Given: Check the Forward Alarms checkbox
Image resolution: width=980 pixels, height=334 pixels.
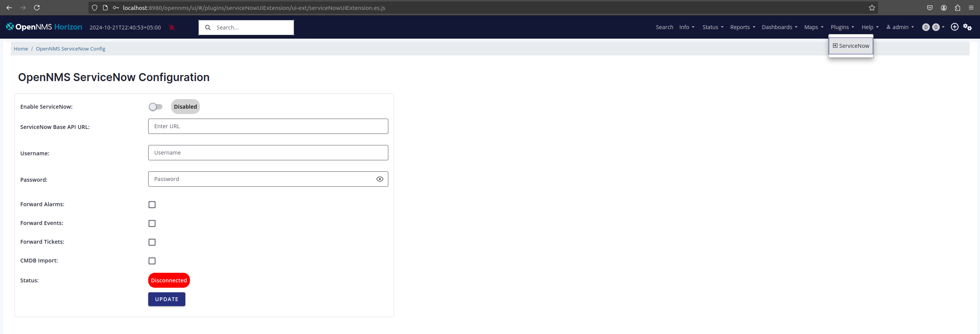Looking at the screenshot, I should [x=152, y=205].
